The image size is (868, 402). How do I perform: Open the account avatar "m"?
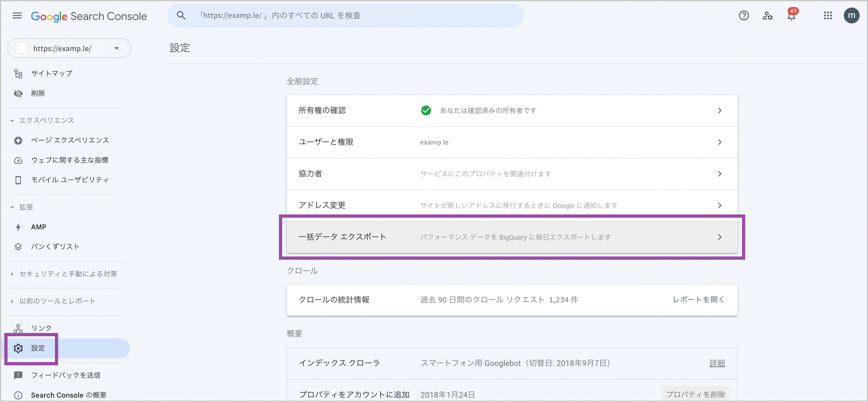coord(851,16)
